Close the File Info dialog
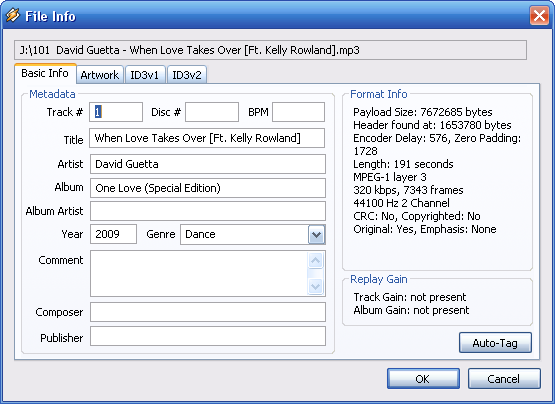The height and width of the screenshot is (404, 555). [539, 16]
